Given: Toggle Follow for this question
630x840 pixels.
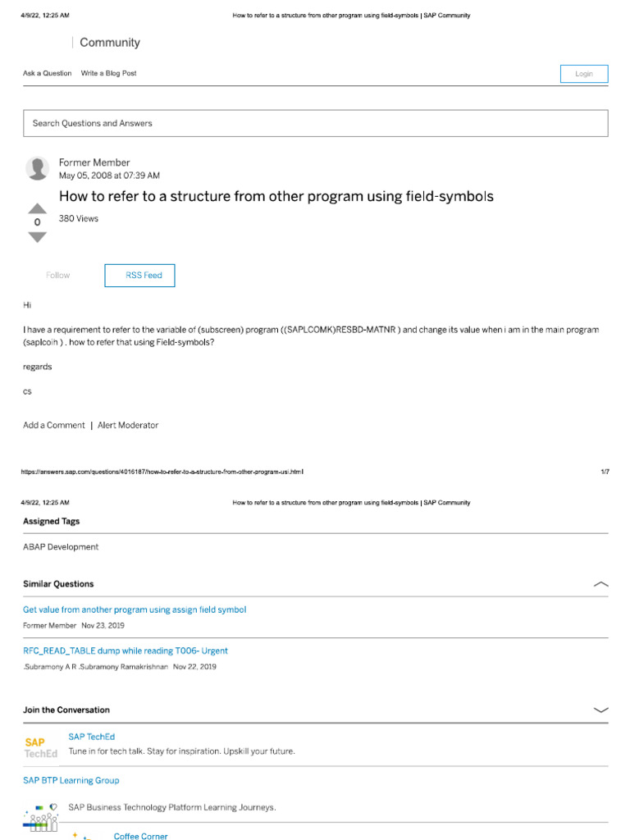Looking at the screenshot, I should pos(58,276).
